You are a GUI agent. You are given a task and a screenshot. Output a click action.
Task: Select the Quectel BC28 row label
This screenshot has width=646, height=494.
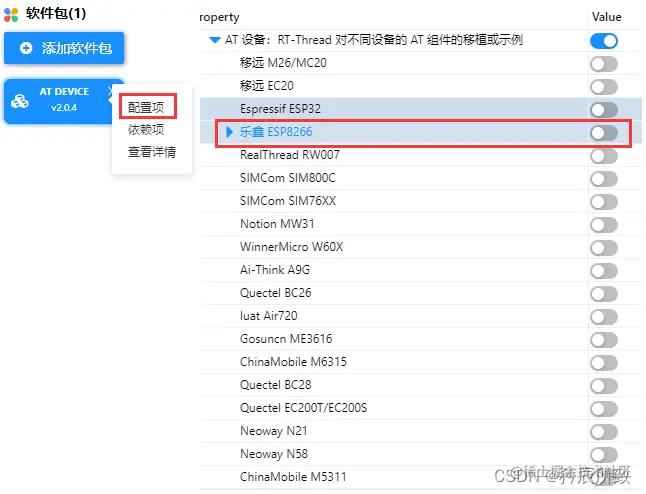pyautogui.click(x=276, y=385)
